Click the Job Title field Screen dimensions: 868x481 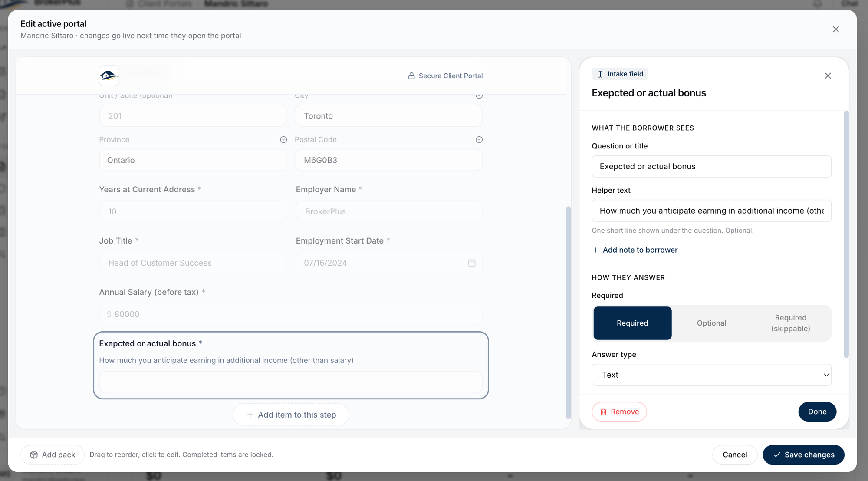(193, 263)
